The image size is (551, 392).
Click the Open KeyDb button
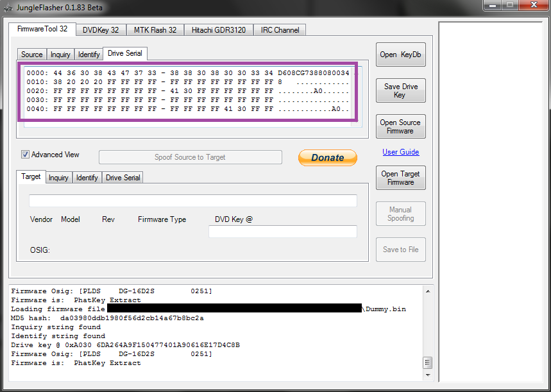pyautogui.click(x=401, y=55)
